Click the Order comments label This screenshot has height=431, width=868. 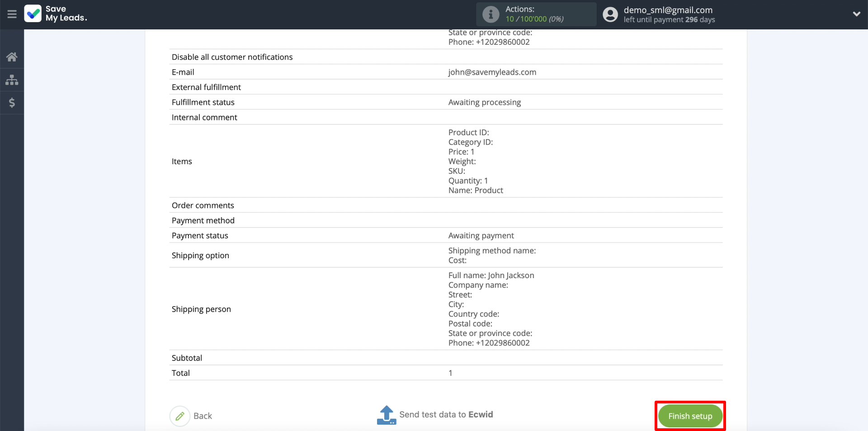pos(203,205)
